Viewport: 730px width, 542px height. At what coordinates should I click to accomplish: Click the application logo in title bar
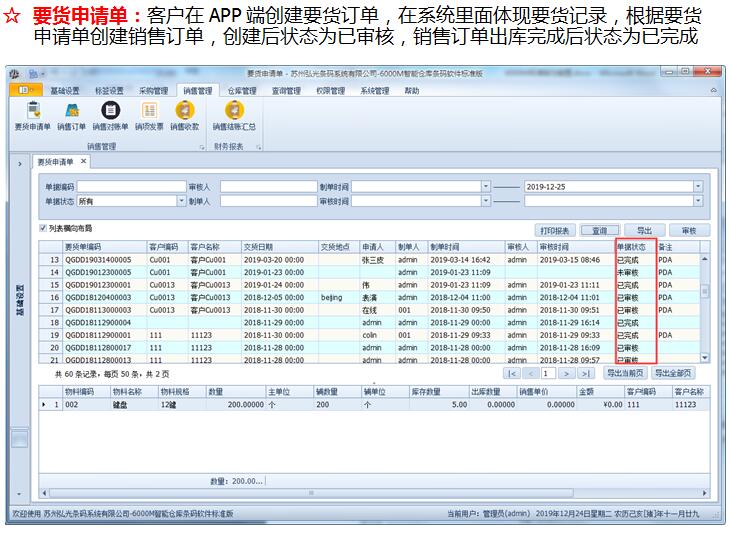tap(15, 74)
